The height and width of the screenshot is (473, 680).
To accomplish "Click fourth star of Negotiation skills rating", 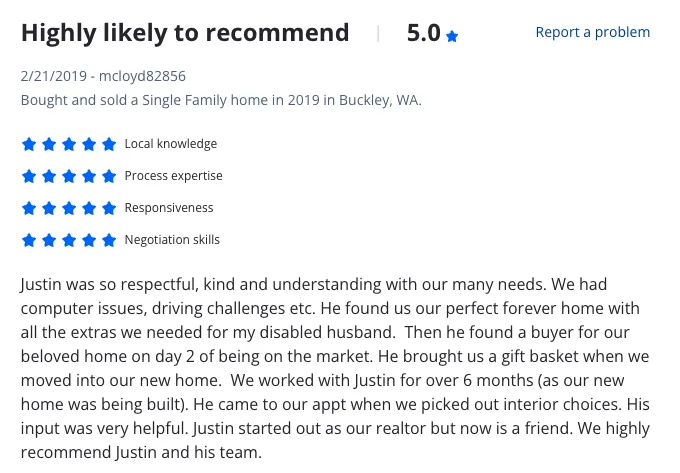I will (89, 240).
